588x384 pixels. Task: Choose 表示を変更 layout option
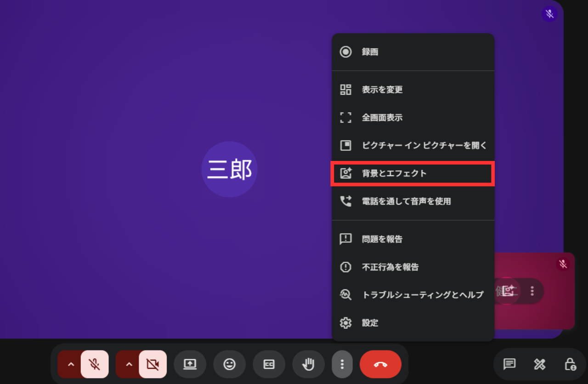tap(413, 90)
